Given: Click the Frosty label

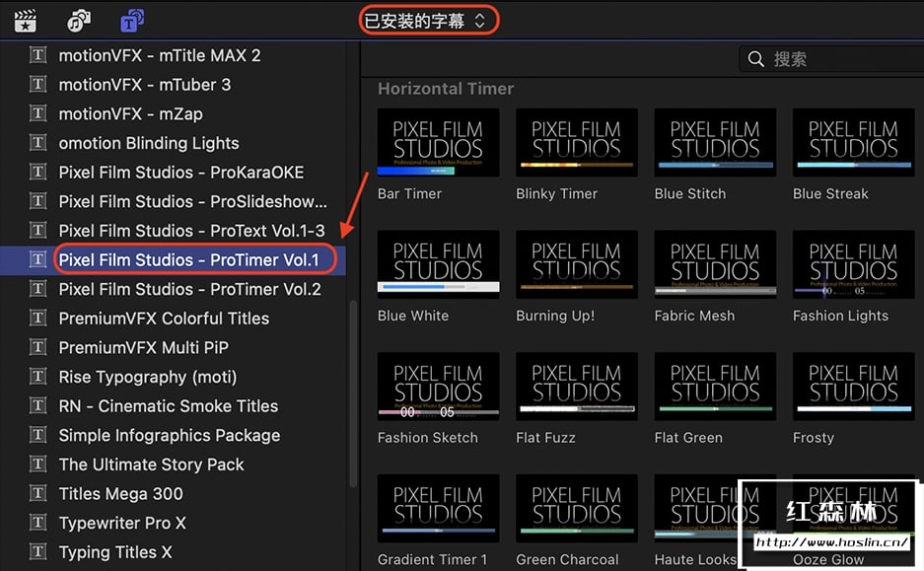Looking at the screenshot, I should [814, 438].
